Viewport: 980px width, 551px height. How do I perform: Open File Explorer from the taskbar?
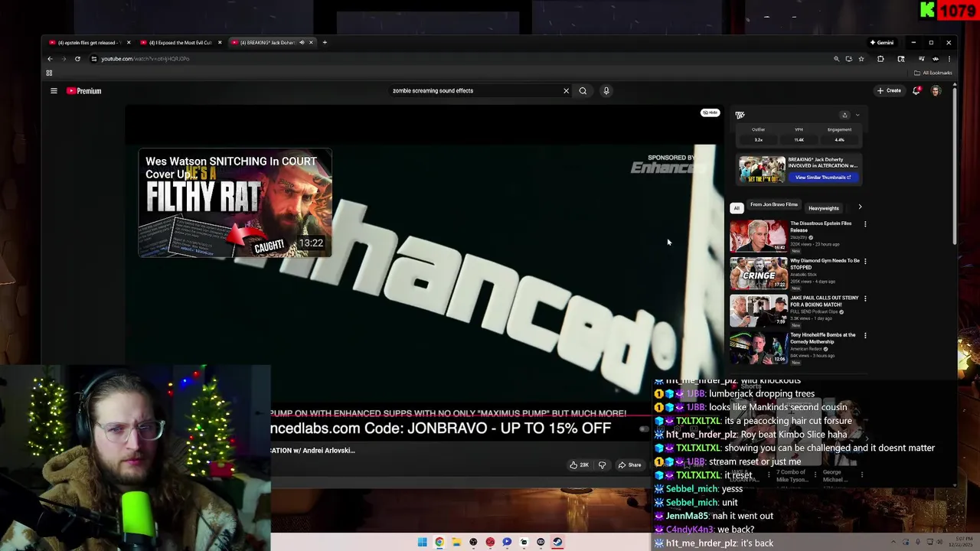(456, 542)
